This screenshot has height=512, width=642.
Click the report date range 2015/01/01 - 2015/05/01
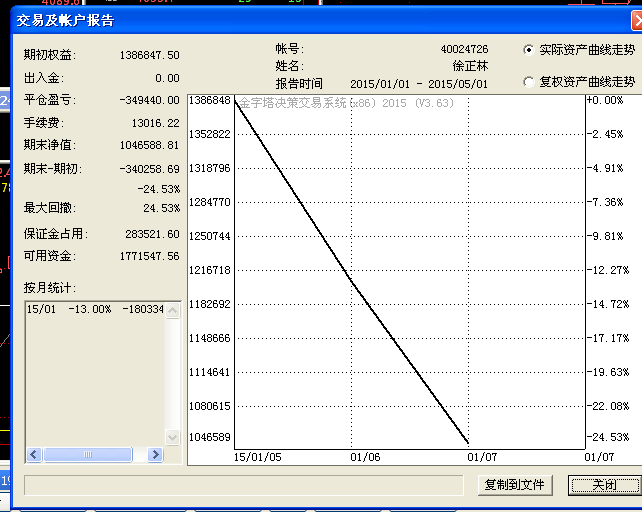(419, 84)
